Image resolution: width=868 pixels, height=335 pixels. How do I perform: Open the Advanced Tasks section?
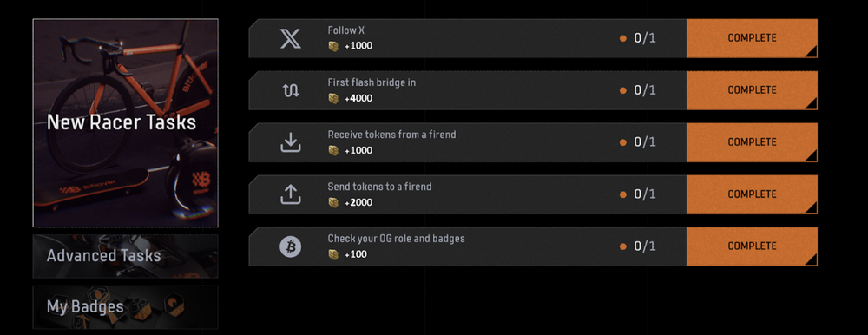click(125, 256)
